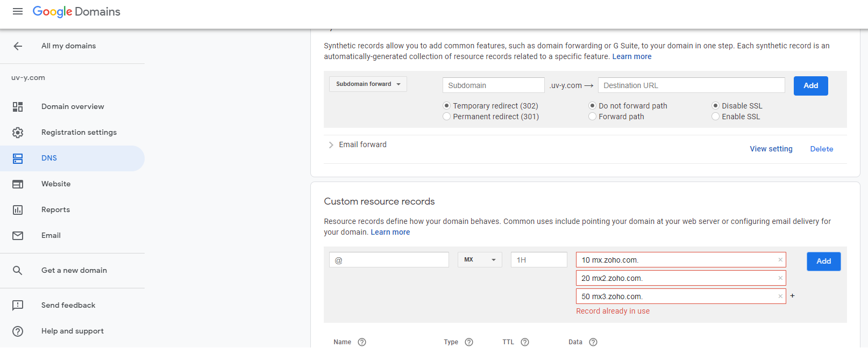Add the subdomain forward synthetic record
Viewport: 868px width, 348px height.
coord(811,86)
